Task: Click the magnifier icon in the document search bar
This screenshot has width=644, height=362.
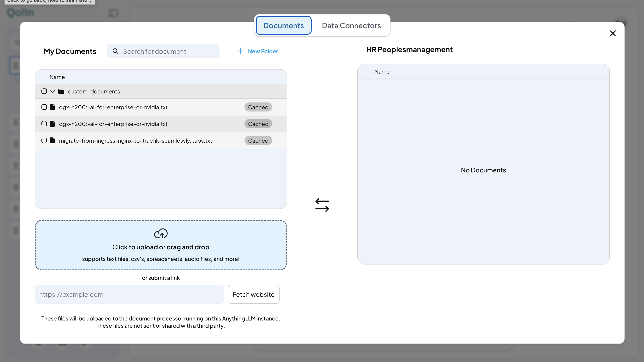Action: pyautogui.click(x=115, y=51)
